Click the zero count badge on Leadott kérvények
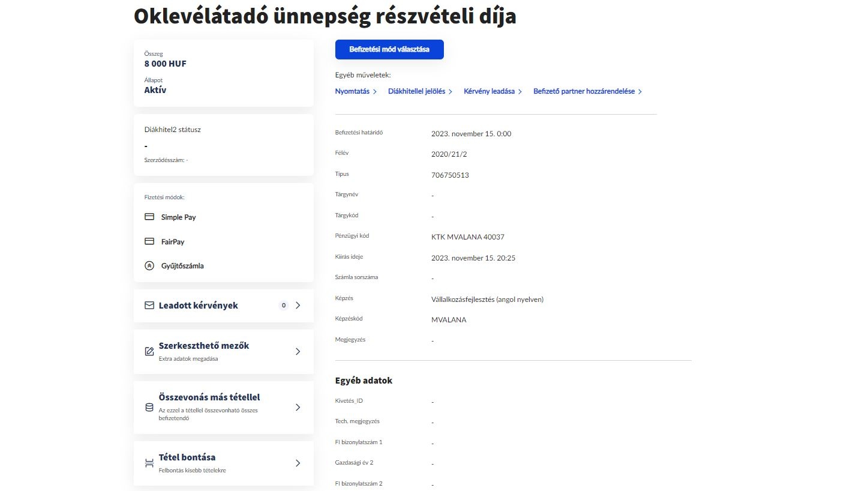The width and height of the screenshot is (868, 491). (283, 306)
